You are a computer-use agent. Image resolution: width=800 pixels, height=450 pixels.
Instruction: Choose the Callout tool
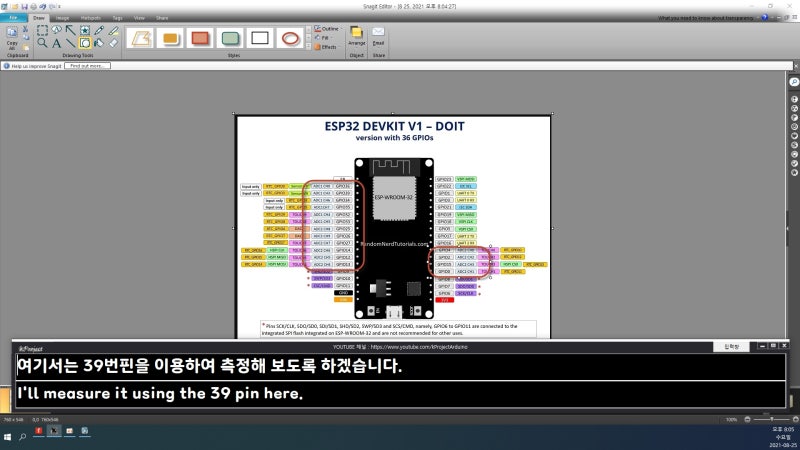[57, 31]
